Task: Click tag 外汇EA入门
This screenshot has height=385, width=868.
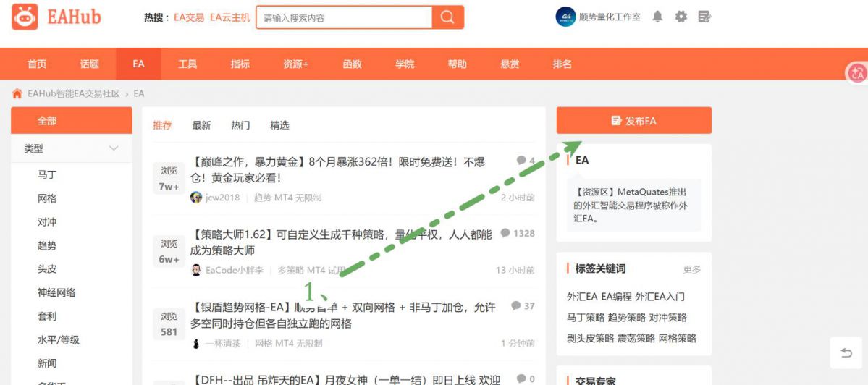Action: click(x=660, y=297)
